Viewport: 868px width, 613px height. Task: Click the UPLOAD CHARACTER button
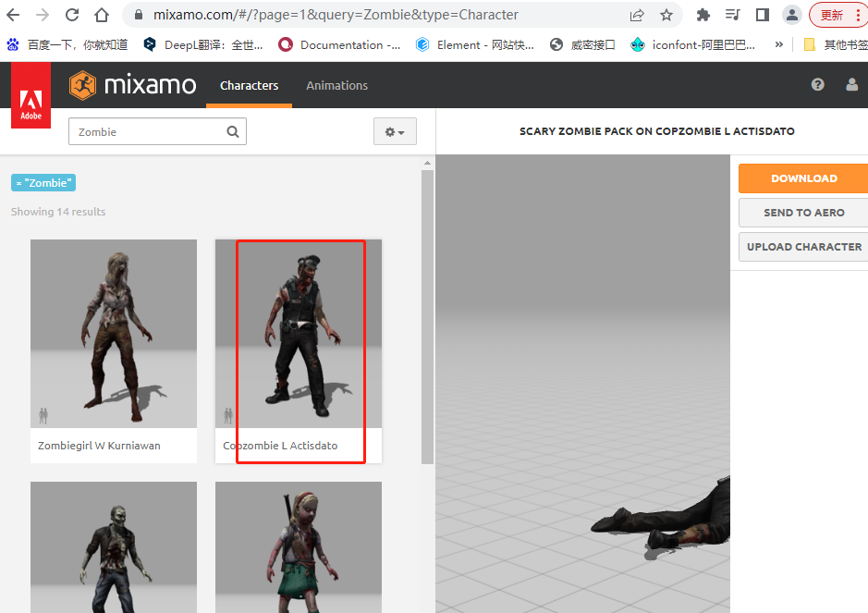(x=804, y=247)
